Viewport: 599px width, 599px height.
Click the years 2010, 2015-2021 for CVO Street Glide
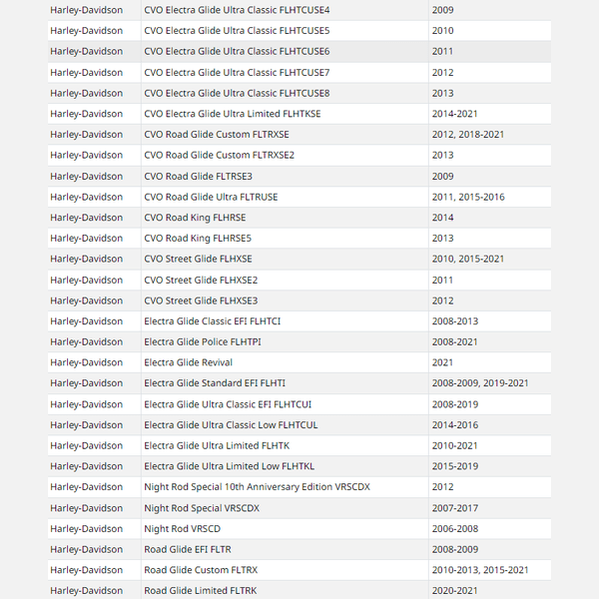click(x=468, y=259)
